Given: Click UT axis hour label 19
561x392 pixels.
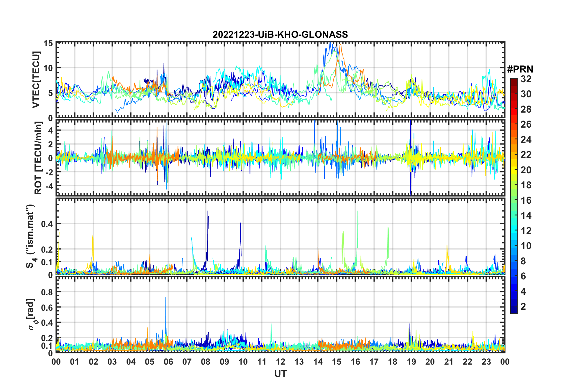Looking at the screenshot, I should point(411,362).
